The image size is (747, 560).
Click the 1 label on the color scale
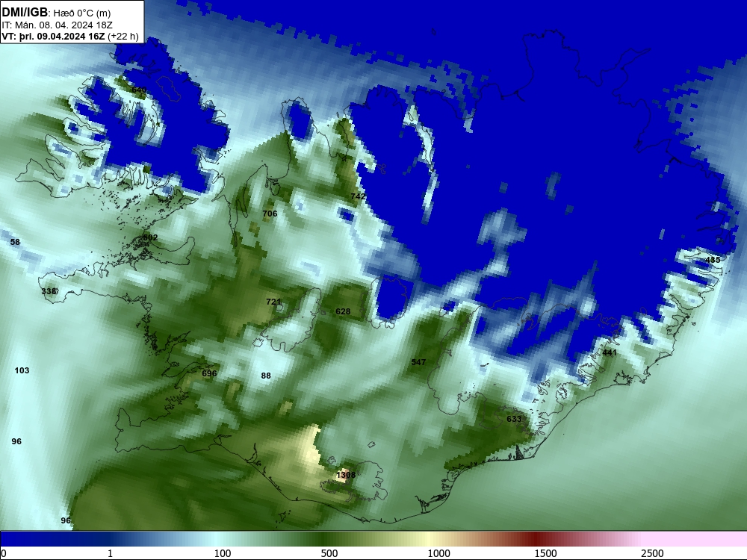coord(110,553)
